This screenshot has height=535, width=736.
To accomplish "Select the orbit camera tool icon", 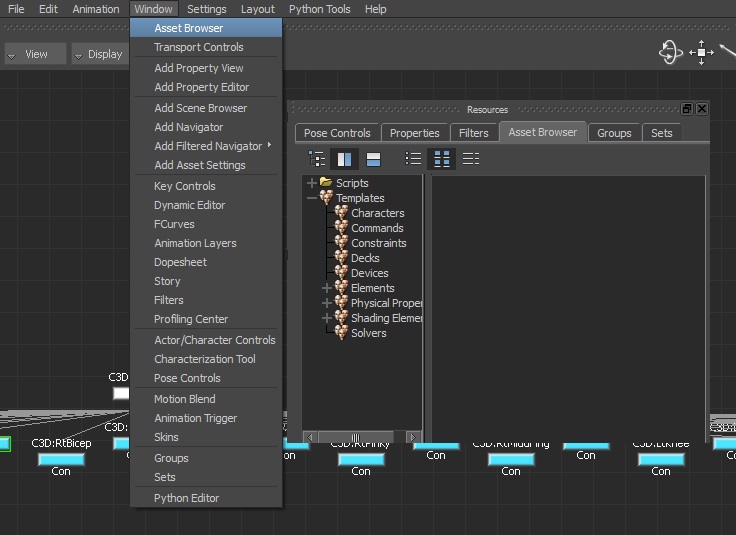I will click(670, 52).
